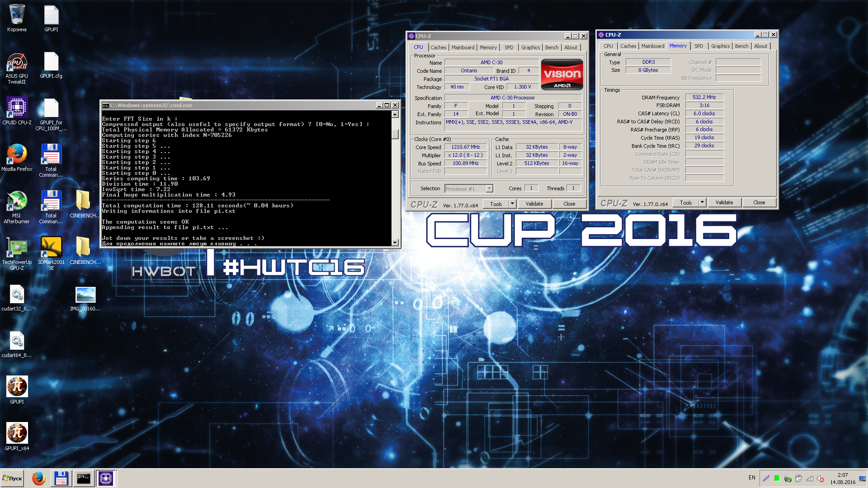Click the cmd.exe scrollbar down arrow

(395, 243)
